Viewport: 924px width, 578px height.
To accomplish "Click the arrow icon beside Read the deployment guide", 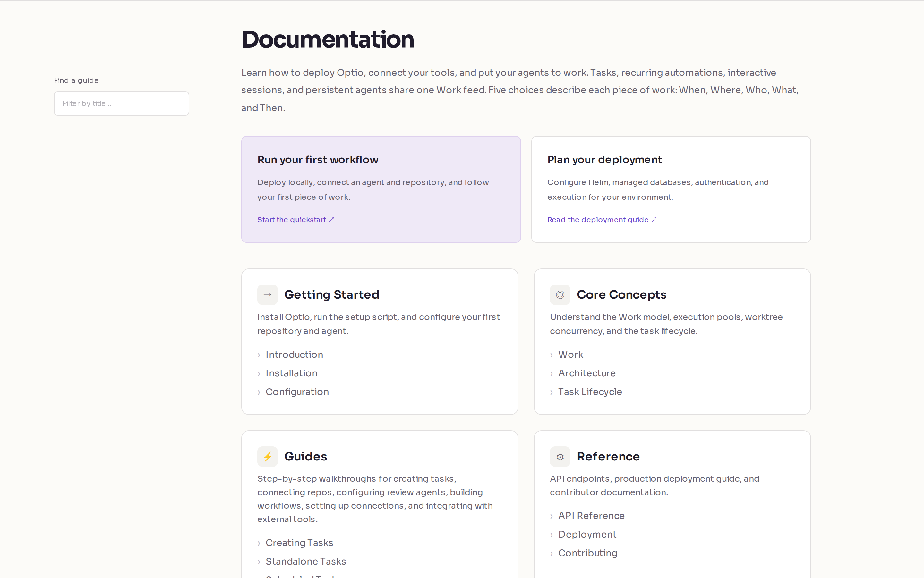I will 654,220.
